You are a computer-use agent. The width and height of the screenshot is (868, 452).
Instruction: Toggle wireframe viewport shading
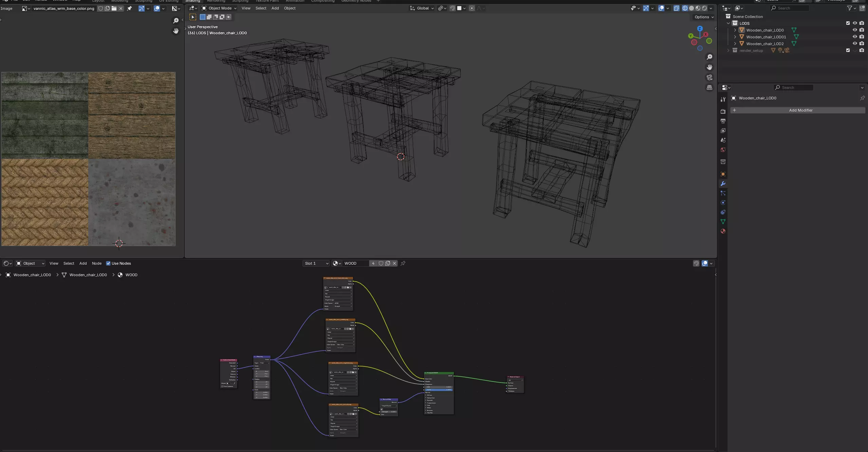pyautogui.click(x=685, y=8)
